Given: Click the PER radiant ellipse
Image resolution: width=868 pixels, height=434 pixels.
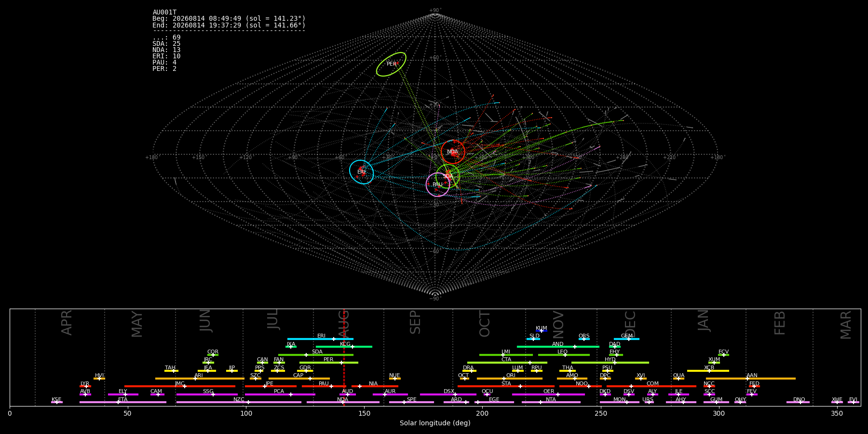Looking at the screenshot, I should point(391,64).
